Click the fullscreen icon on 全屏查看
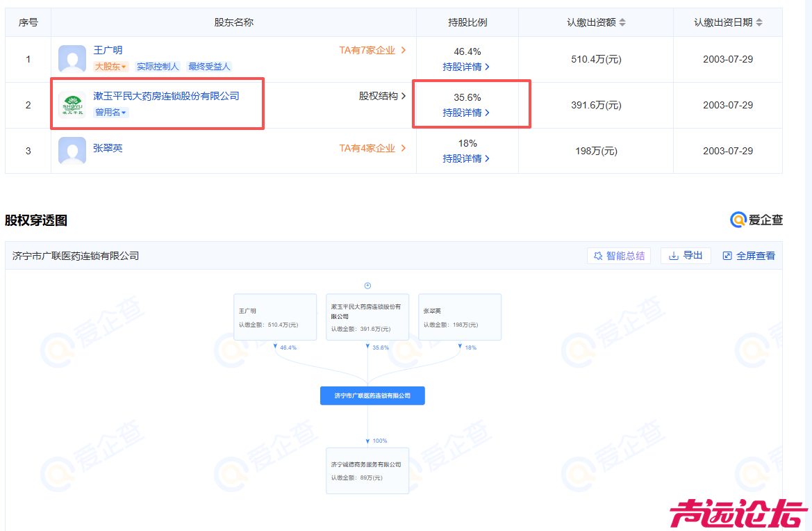This screenshot has height=531, width=812. [x=727, y=255]
